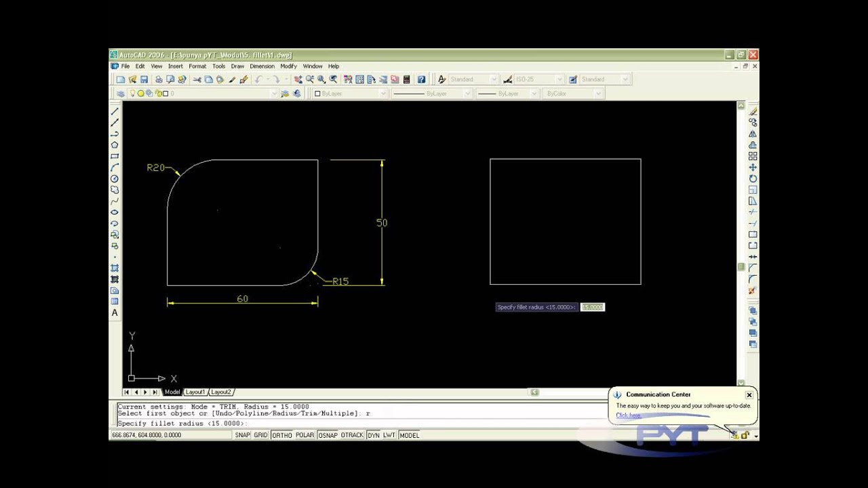Open the Modify menu
Image resolution: width=868 pixels, height=488 pixels.
coord(288,66)
